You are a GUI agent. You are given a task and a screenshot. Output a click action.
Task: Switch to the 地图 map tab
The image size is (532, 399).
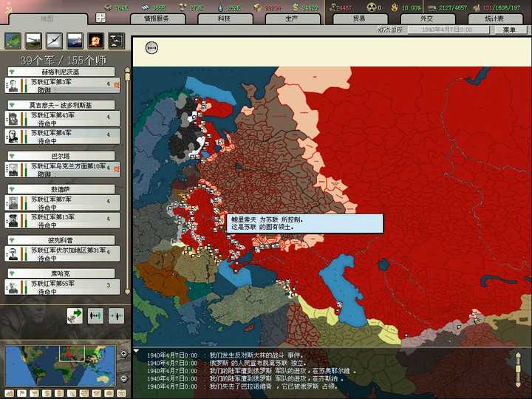point(47,18)
